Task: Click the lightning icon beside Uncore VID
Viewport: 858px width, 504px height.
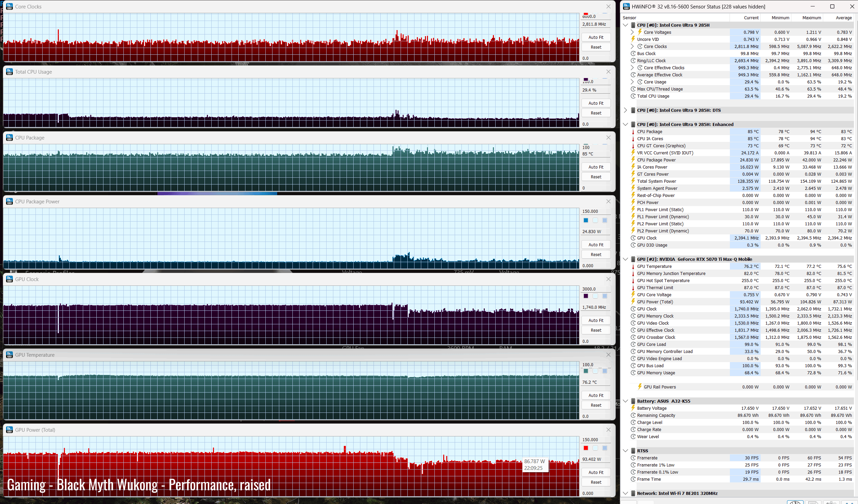Action: coord(633,40)
